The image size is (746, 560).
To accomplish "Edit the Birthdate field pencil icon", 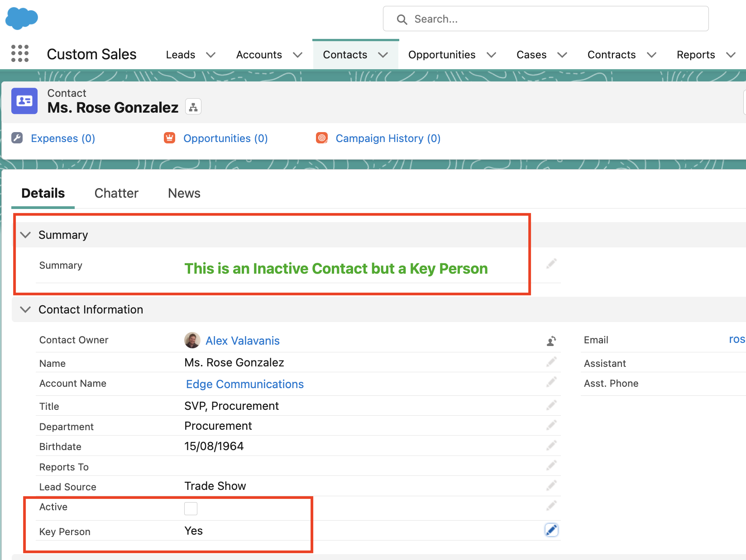I will [551, 446].
